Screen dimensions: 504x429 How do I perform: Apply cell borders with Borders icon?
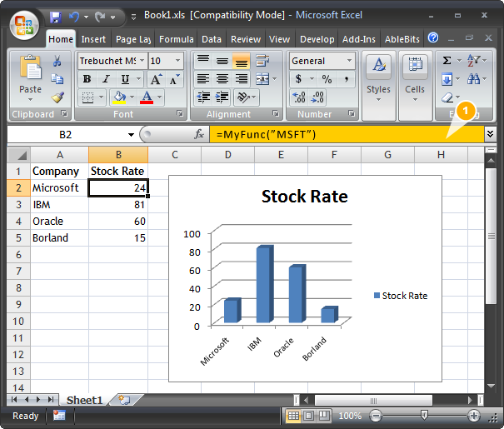87,97
